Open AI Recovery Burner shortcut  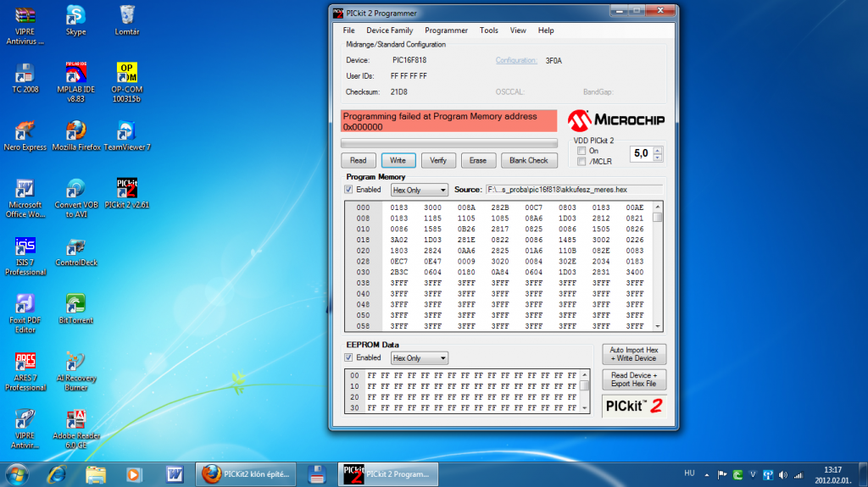click(75, 372)
